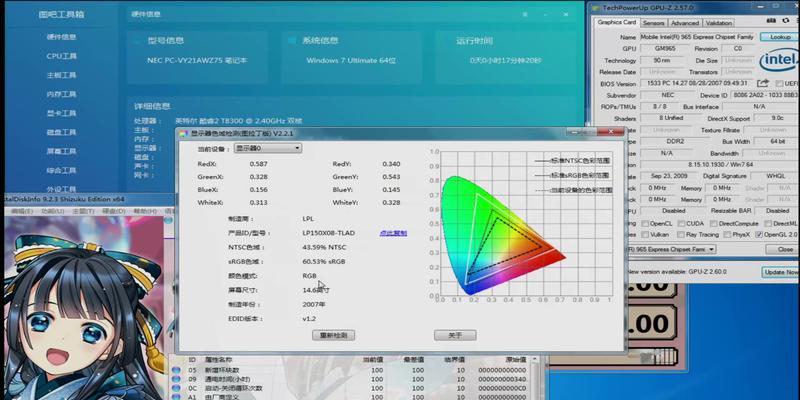Click the 属性名称 column header
The image size is (800, 400).
[x=220, y=360]
